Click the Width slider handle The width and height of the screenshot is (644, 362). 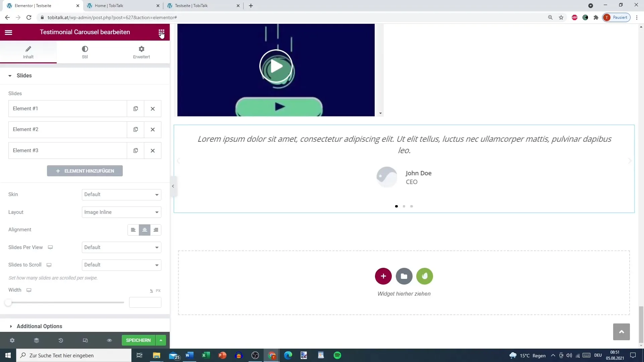tap(8, 303)
